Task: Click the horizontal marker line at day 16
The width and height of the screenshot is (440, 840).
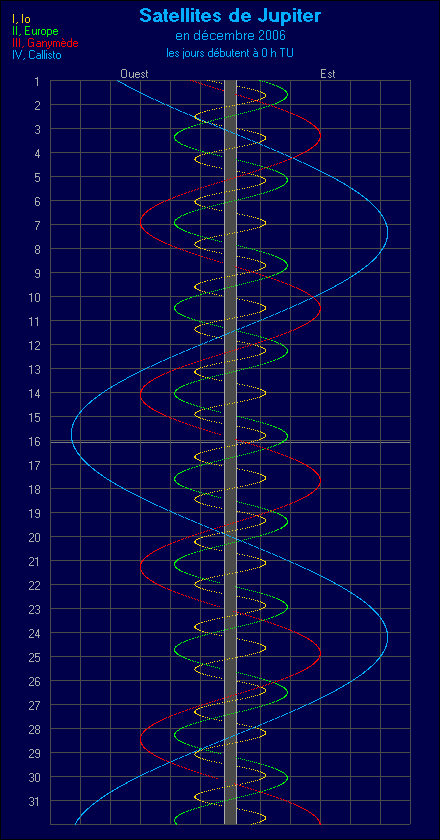Action: [230, 442]
